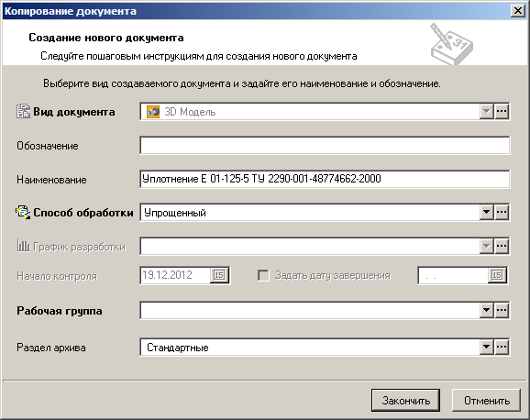
Task: Click ellipsis button beside Рабочая группа
Action: point(502,310)
